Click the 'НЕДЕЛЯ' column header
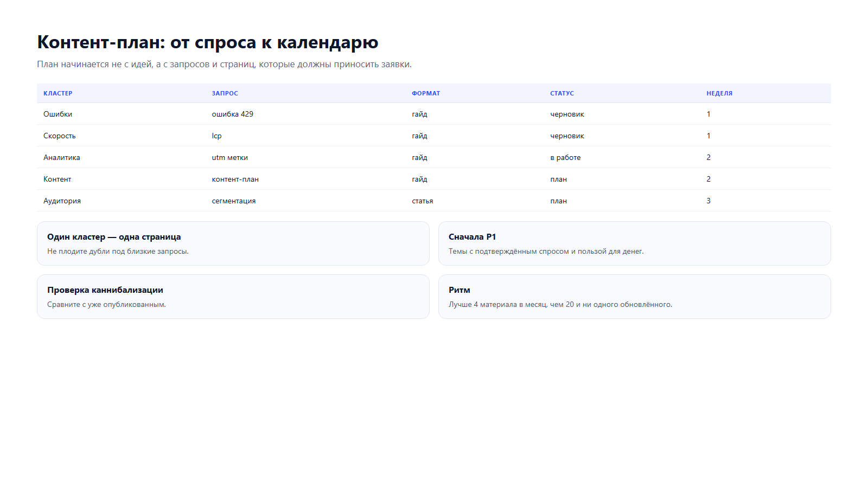The height and width of the screenshot is (488, 868). click(x=719, y=93)
